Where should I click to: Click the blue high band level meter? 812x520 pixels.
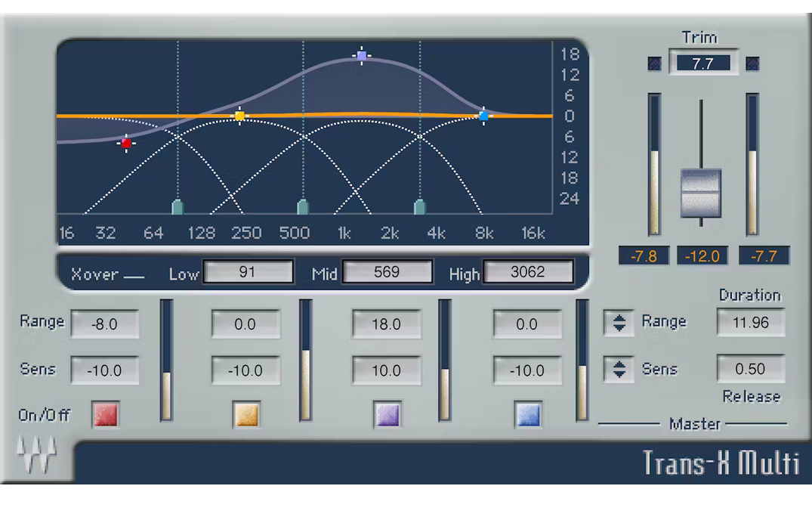[582, 360]
